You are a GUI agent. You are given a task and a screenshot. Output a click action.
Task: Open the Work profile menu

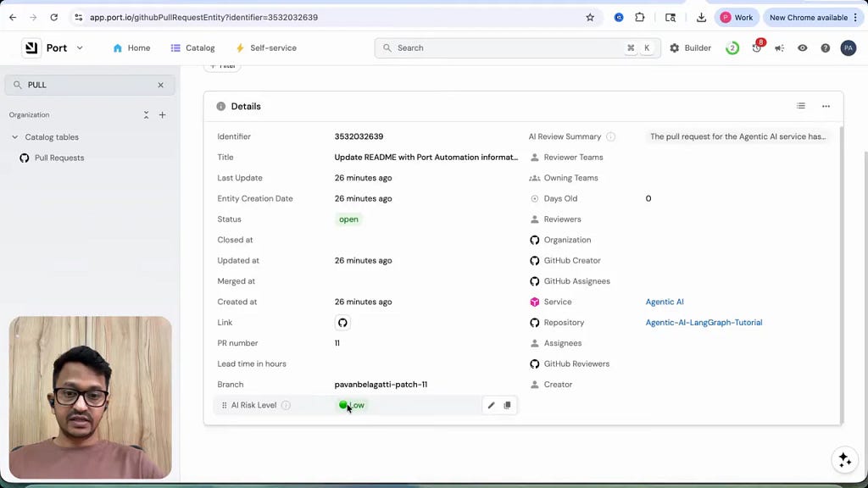737,17
